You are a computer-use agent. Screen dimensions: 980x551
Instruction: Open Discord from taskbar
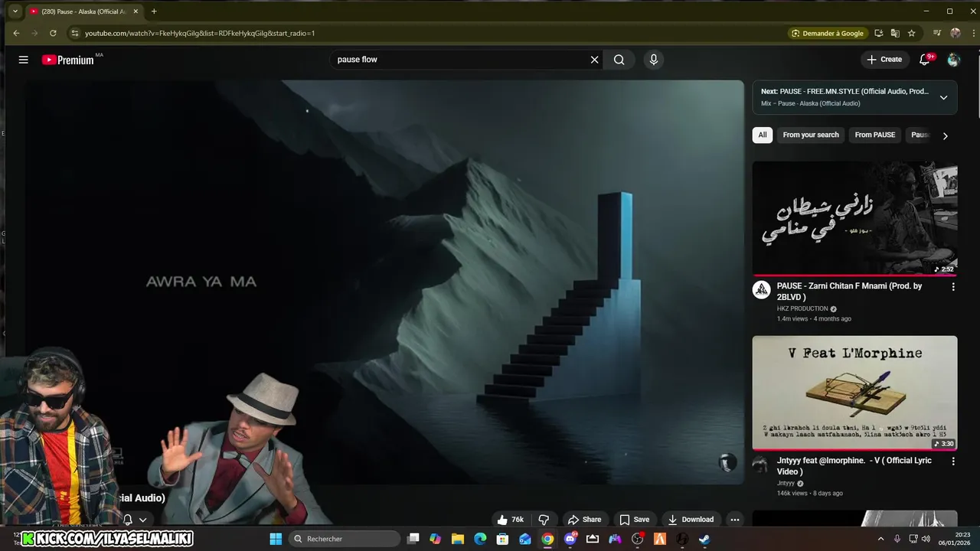(x=570, y=539)
